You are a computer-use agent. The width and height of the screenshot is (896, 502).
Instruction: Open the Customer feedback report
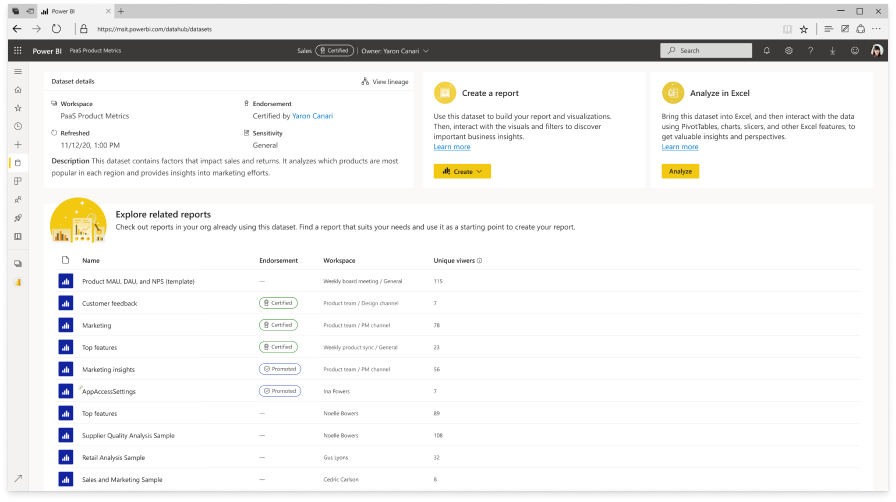coord(109,303)
